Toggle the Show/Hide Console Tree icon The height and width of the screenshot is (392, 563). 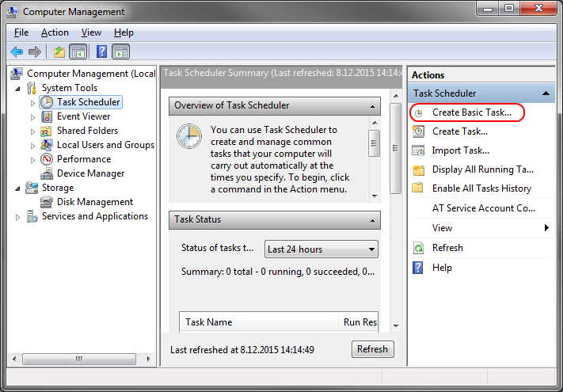[x=78, y=52]
